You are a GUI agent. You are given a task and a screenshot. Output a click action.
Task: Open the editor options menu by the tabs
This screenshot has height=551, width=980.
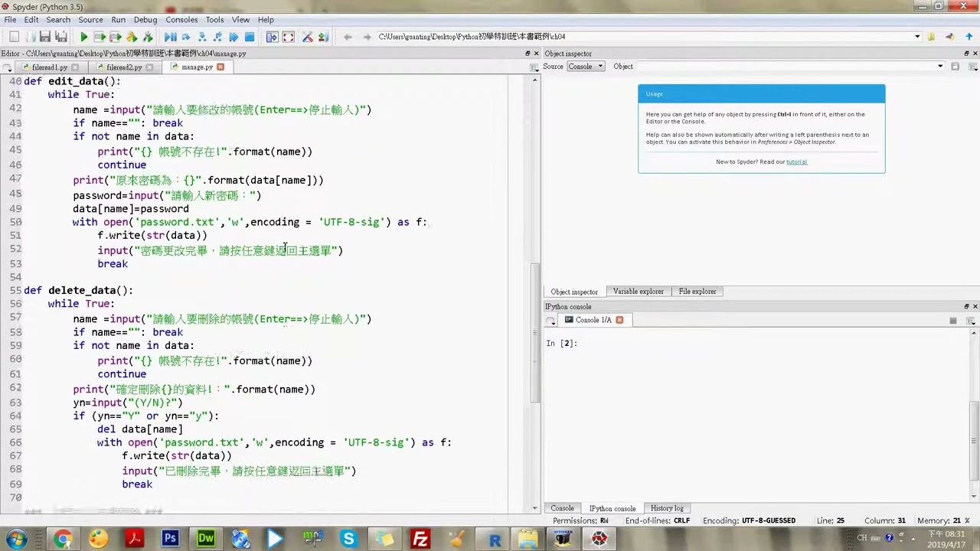coord(534,67)
